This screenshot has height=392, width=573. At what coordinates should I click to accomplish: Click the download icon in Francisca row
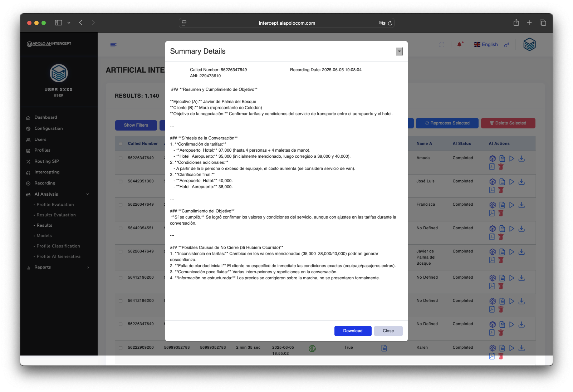coord(521,205)
